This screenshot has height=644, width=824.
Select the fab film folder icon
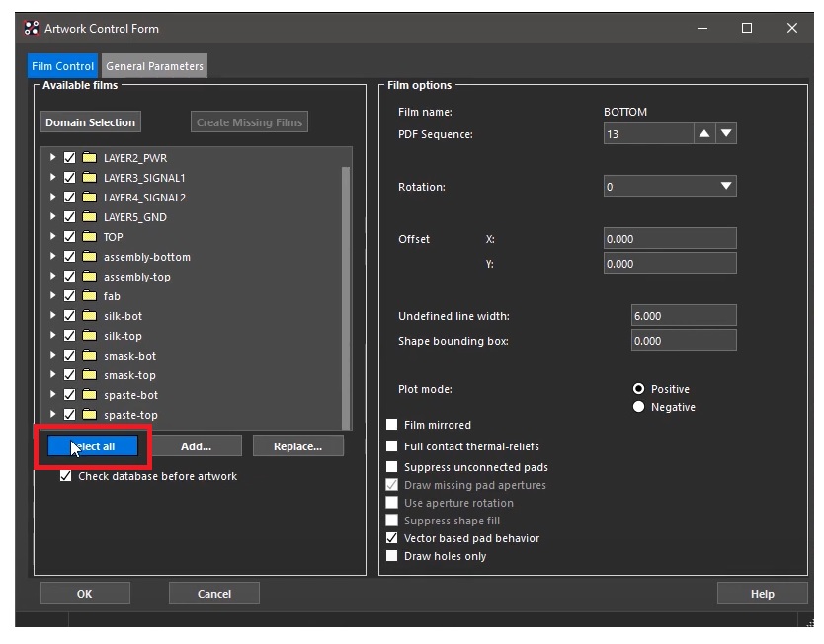point(89,296)
